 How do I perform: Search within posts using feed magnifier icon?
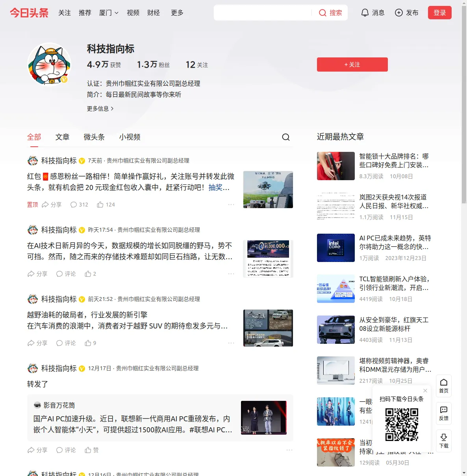click(x=286, y=137)
